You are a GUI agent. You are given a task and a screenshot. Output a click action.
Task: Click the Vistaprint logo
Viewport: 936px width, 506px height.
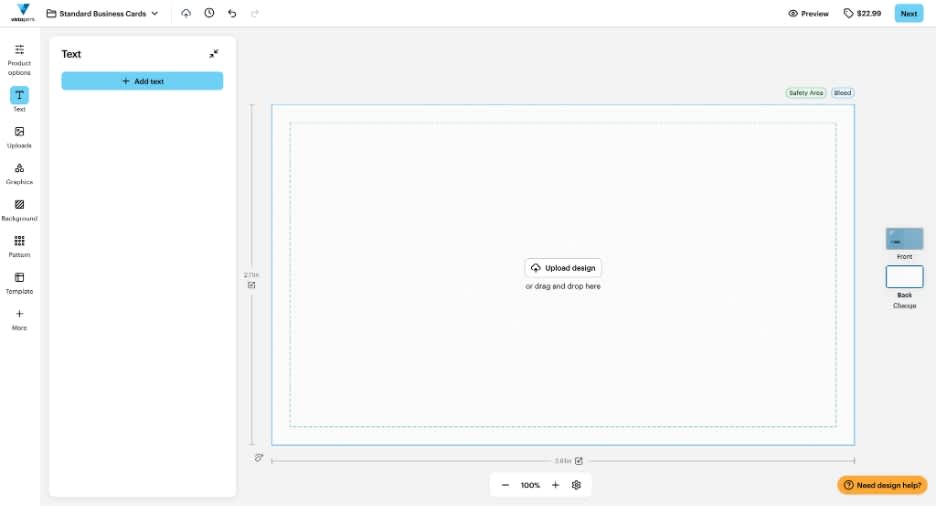pos(23,13)
